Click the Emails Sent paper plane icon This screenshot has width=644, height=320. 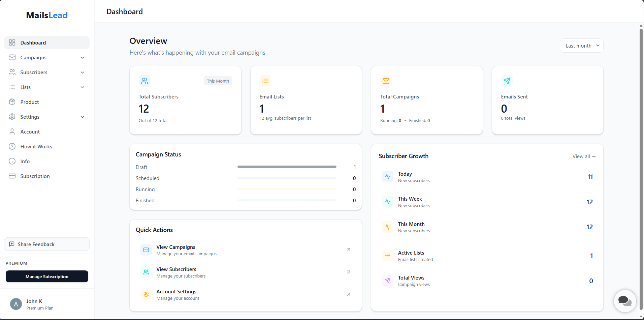pyautogui.click(x=507, y=81)
